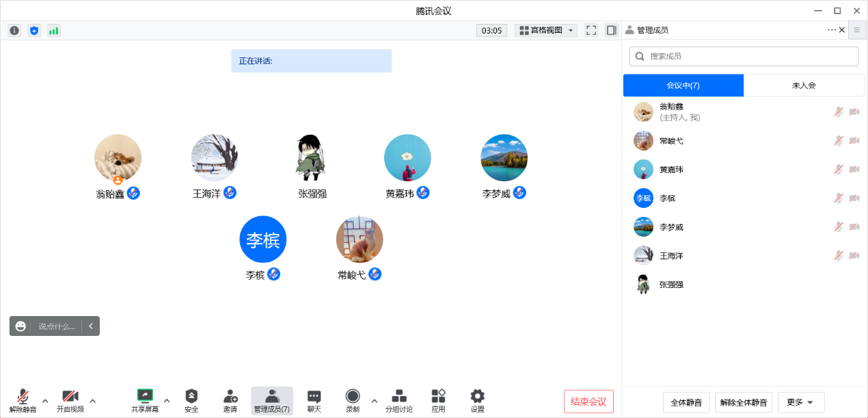Open the 更多 dropdown in member panel

coord(801,402)
